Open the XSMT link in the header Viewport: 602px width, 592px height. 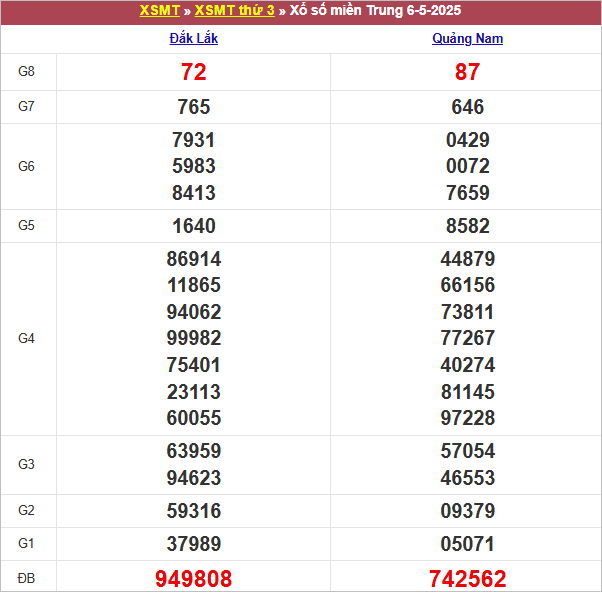pos(159,10)
